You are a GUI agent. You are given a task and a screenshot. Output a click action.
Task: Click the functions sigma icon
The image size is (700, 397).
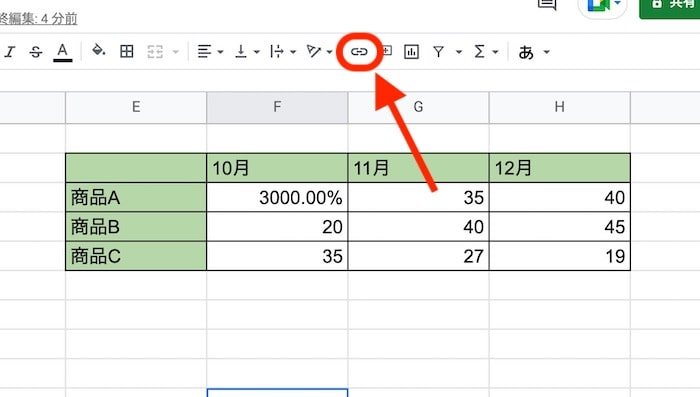click(x=479, y=52)
